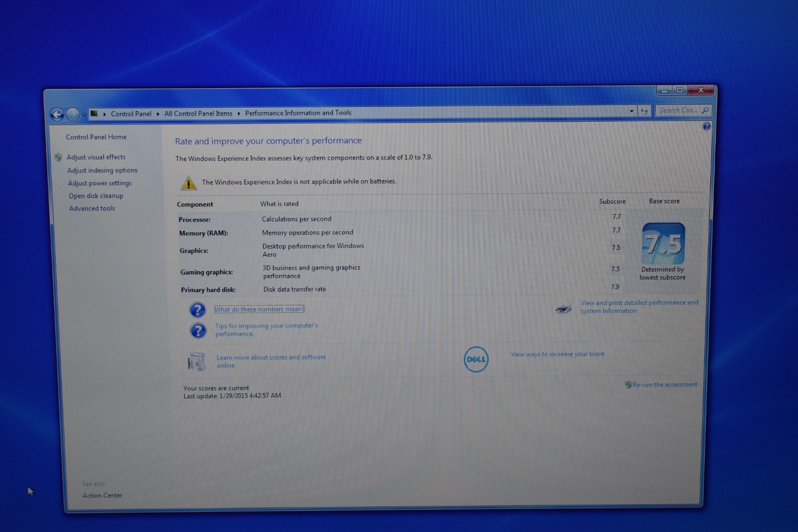Image resolution: width=798 pixels, height=532 pixels.
Task: Click the printer icon for detailed performance
Action: point(564,309)
